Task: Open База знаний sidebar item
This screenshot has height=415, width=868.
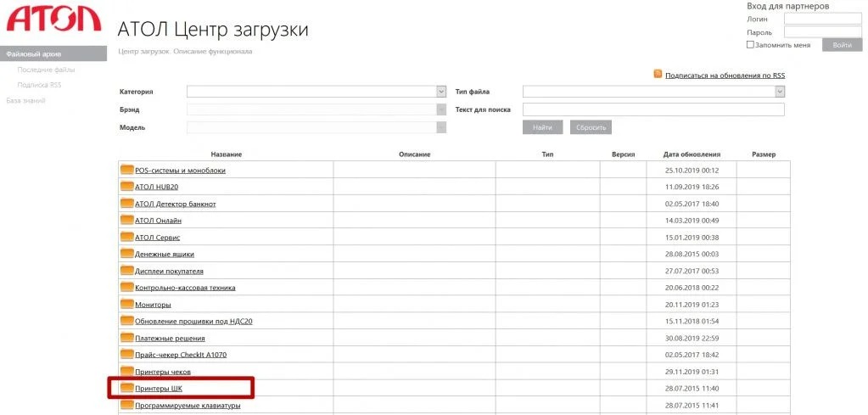Action: click(25, 101)
